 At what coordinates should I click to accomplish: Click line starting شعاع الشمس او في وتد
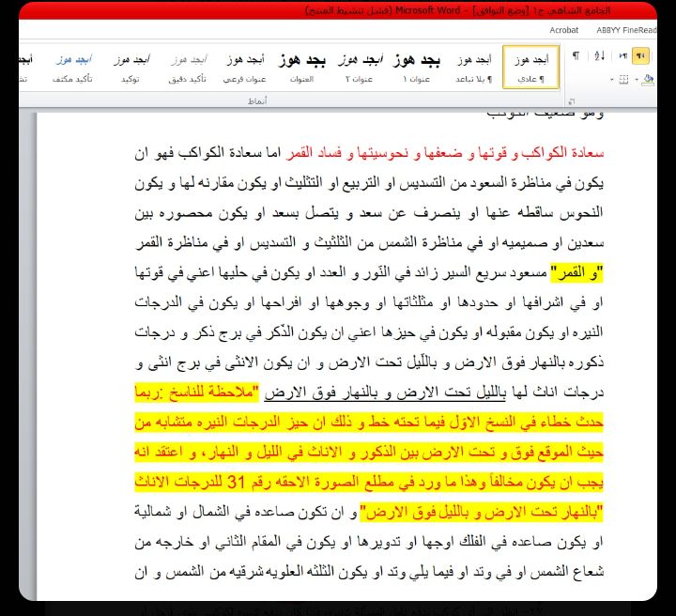[369, 573]
